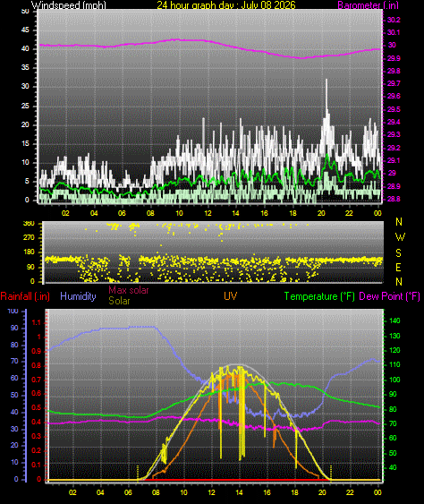
Task: Click the W compass direction label
Action: click(x=400, y=237)
